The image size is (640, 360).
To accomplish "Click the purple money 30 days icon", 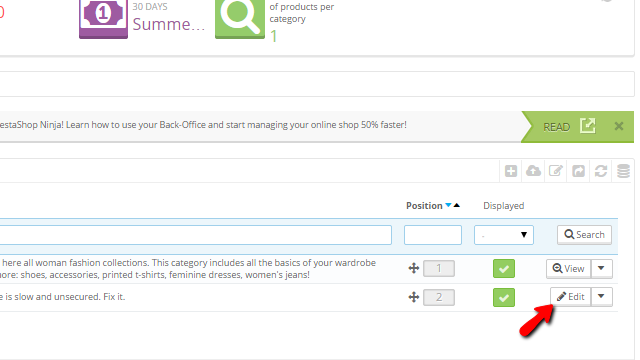I will coord(103,18).
